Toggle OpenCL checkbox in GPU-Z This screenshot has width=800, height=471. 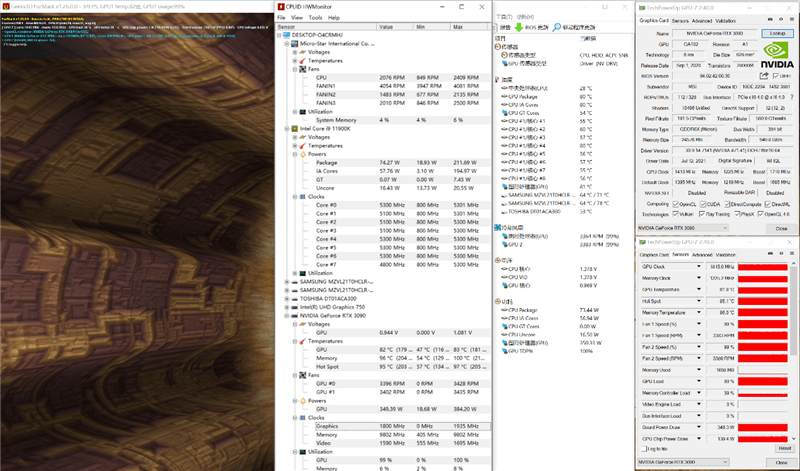(x=676, y=204)
